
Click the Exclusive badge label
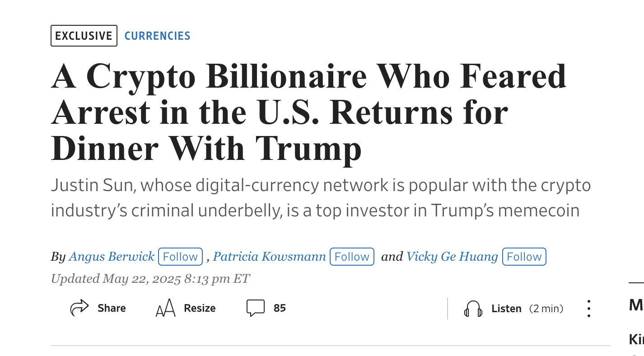click(84, 36)
